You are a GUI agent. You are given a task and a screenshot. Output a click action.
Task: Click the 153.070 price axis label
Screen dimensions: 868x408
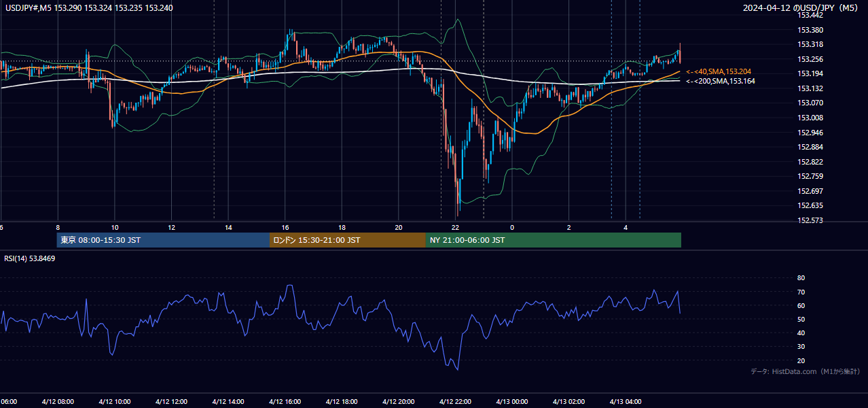(x=810, y=103)
